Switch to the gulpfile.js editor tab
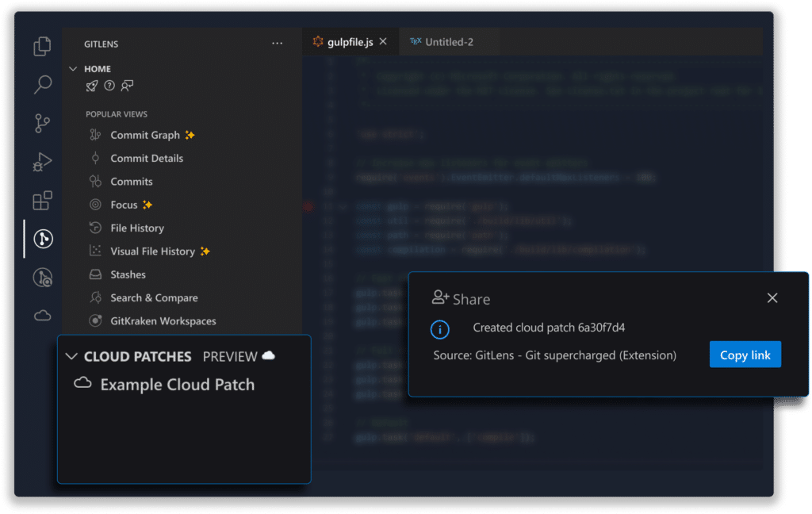Image resolution: width=812 pixels, height=514 pixels. [x=350, y=42]
